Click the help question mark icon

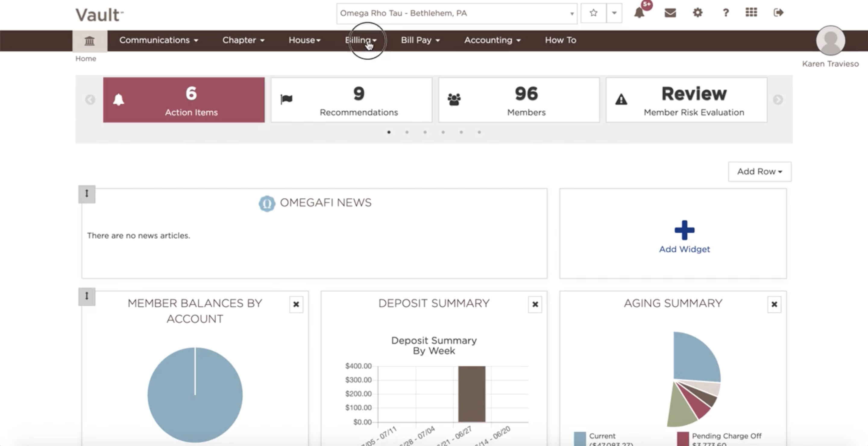725,13
